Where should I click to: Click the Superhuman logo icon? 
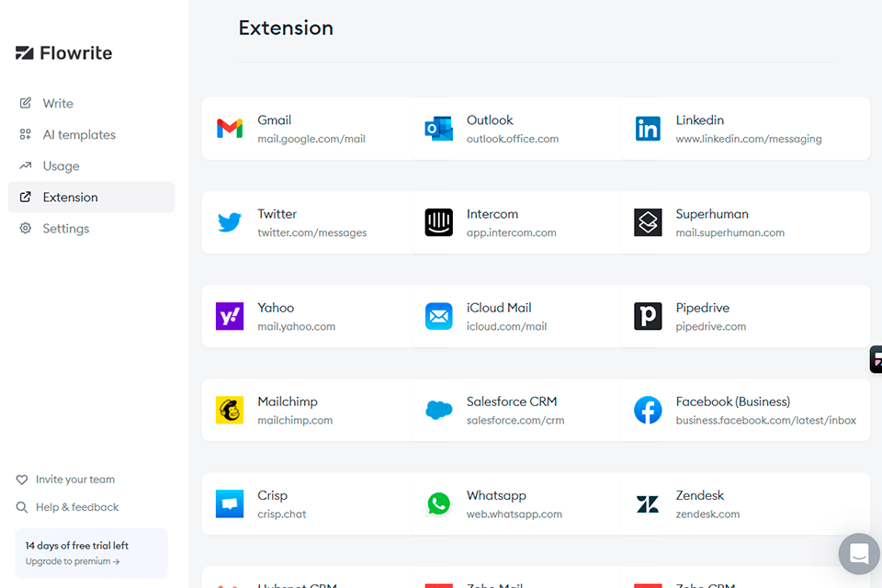click(x=648, y=222)
